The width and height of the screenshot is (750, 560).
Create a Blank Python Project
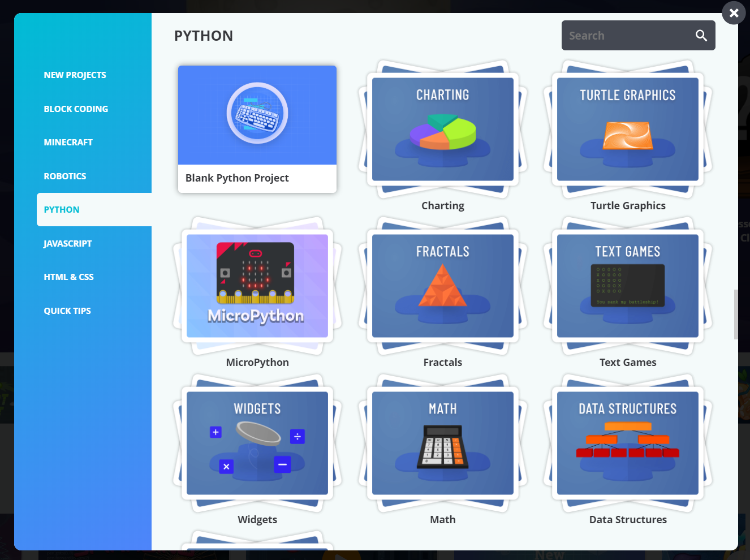257,129
